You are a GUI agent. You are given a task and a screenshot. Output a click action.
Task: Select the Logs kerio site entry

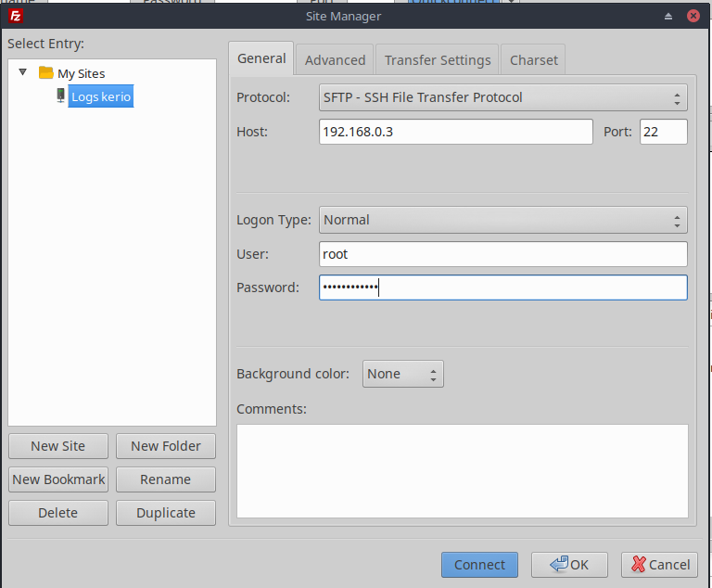click(x=101, y=96)
